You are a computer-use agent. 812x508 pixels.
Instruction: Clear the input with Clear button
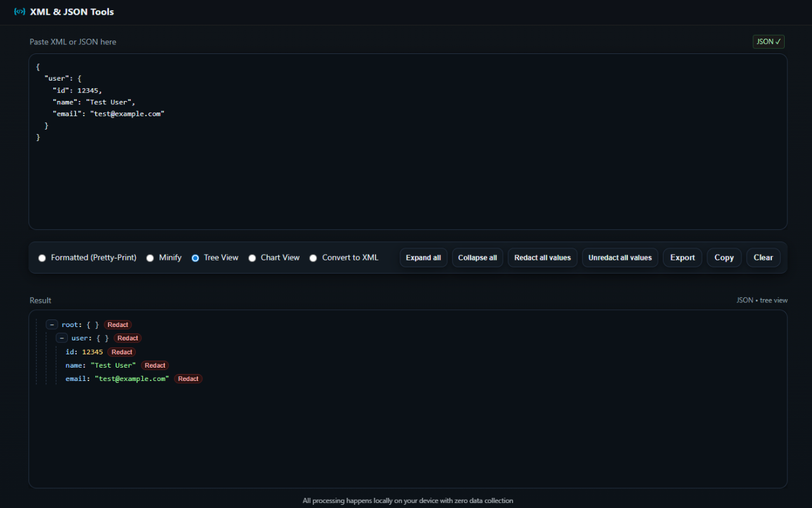(763, 258)
